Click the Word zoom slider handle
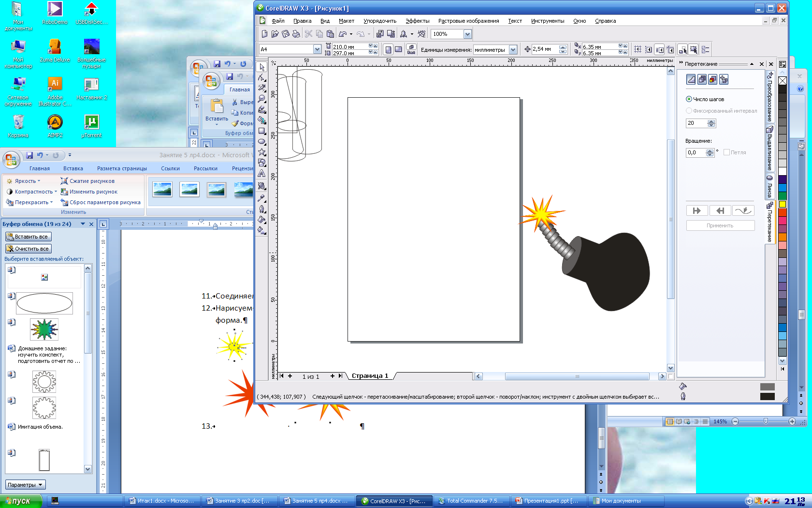Screen dimensions: 812x508 pos(766,421)
